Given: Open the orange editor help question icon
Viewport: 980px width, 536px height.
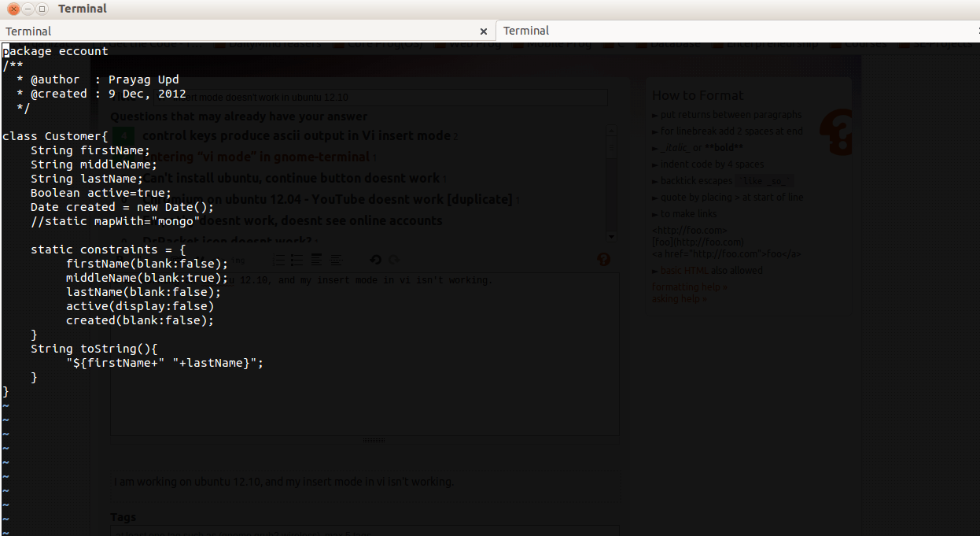Looking at the screenshot, I should 604,260.
